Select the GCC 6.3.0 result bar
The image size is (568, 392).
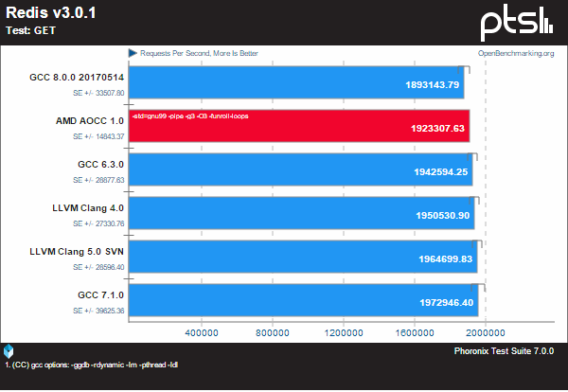[x=301, y=169]
